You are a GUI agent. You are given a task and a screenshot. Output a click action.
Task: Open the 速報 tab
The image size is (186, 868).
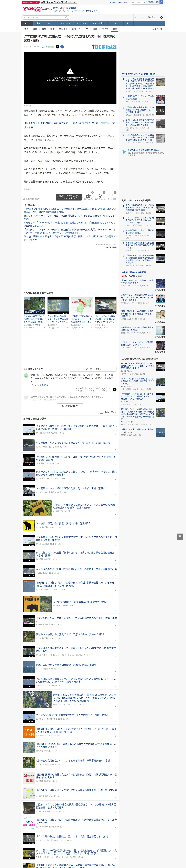(38, 24)
